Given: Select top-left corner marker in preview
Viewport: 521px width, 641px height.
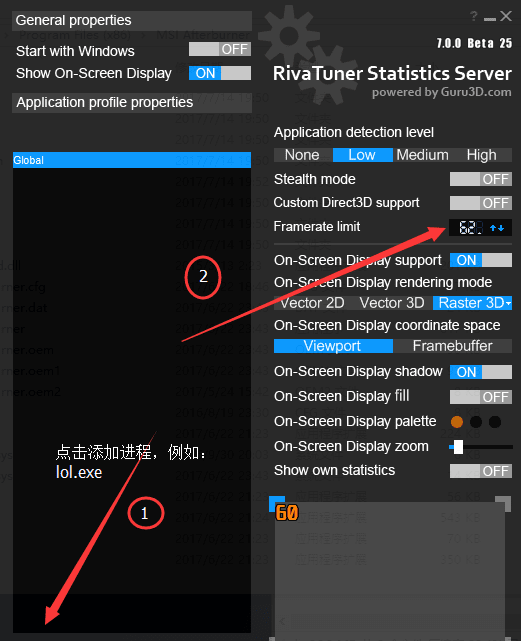Looking at the screenshot, I should (277, 503).
